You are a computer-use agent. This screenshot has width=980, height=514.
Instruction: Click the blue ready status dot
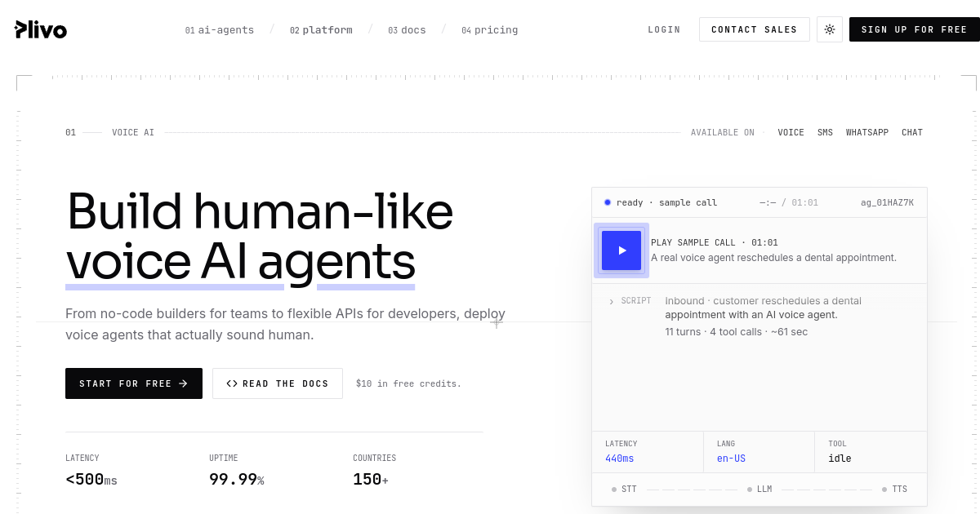608,202
